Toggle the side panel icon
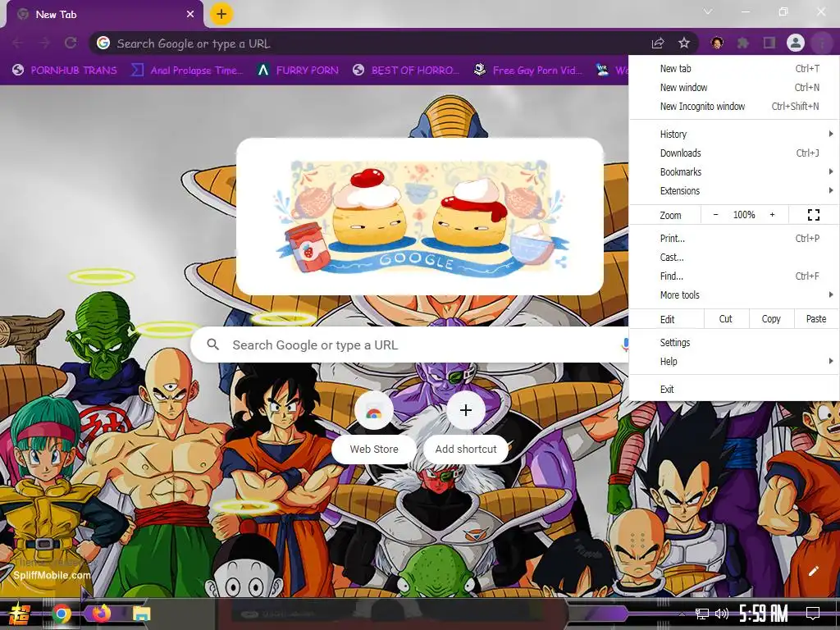840x630 pixels. 769,43
